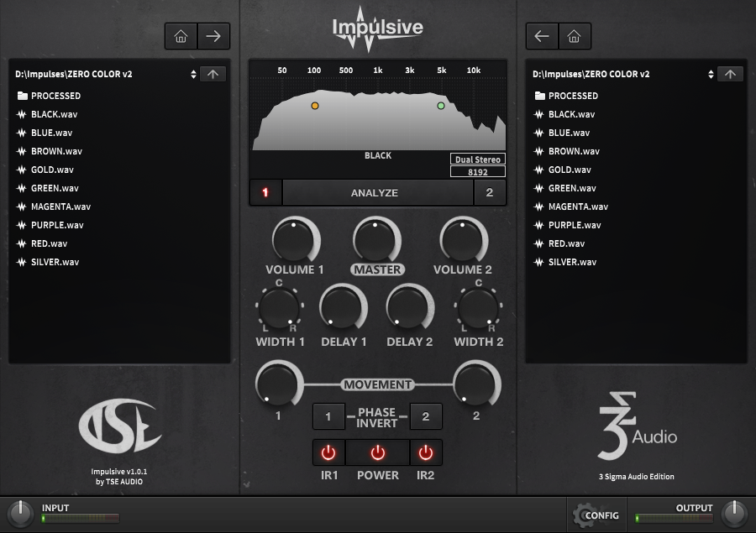This screenshot has width=756, height=533.
Task: Click the DELAY 1 knob
Action: coord(342,307)
